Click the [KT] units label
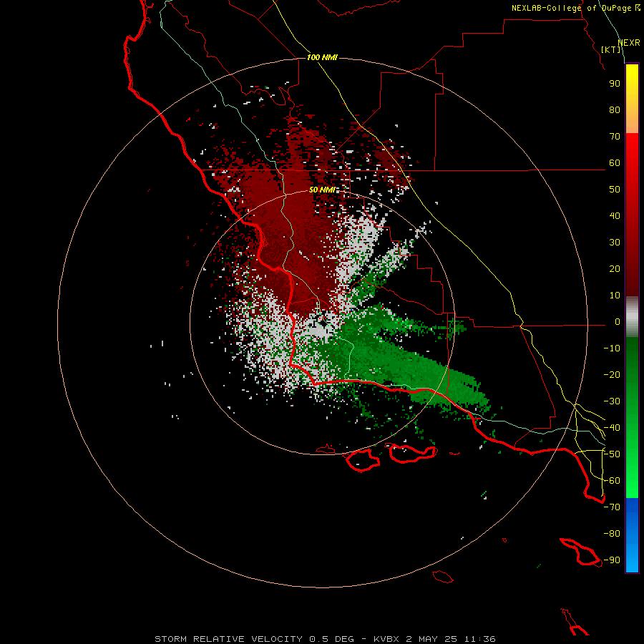Viewport: 644px width, 644px height. pos(611,49)
